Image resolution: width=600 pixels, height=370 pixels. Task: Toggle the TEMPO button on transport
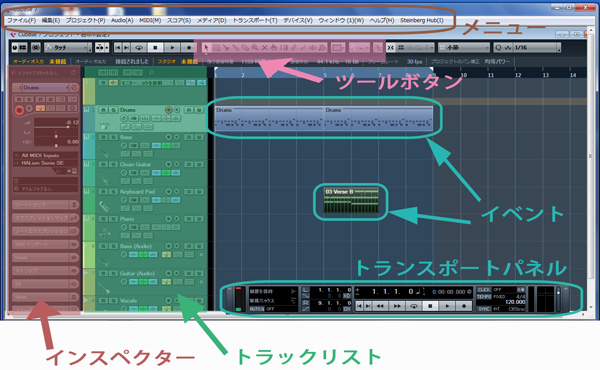click(484, 297)
